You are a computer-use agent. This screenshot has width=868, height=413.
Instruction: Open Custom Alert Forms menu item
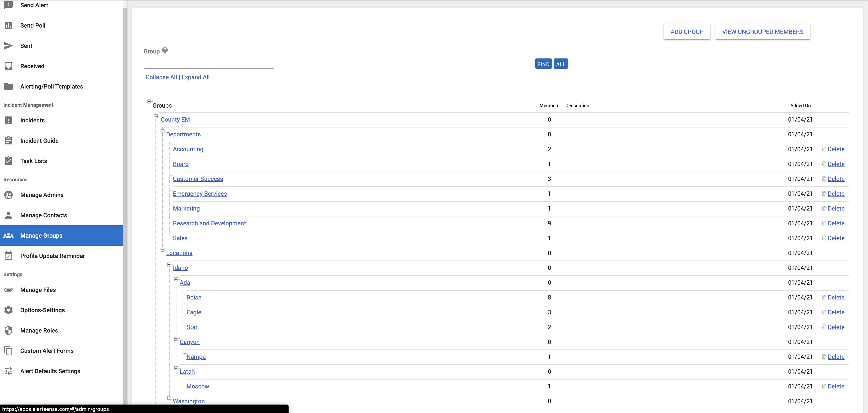click(61, 351)
